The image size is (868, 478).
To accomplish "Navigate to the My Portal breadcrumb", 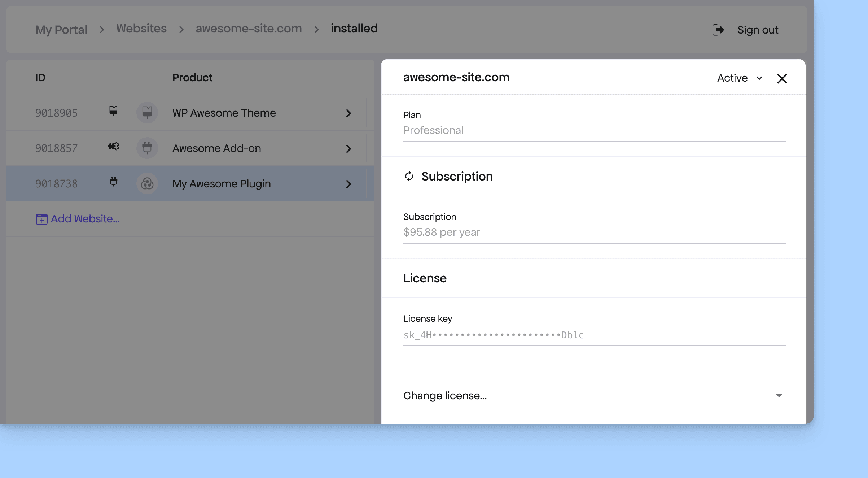I will click(x=61, y=30).
